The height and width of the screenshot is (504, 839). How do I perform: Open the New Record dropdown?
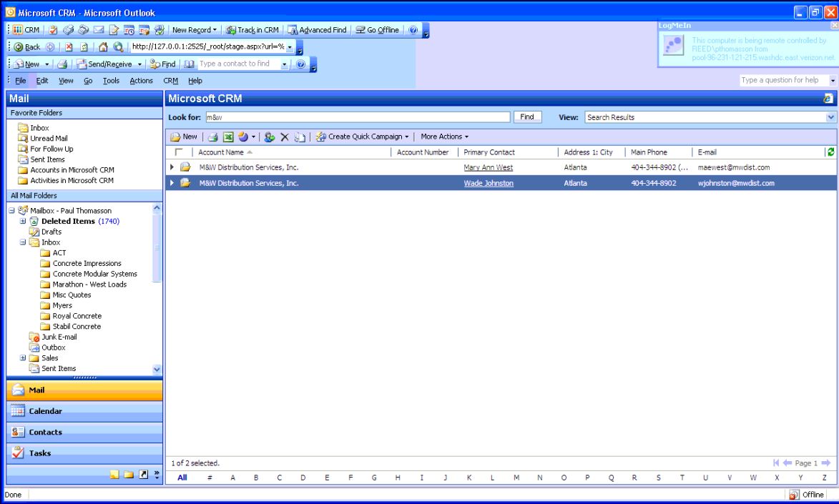click(x=195, y=30)
